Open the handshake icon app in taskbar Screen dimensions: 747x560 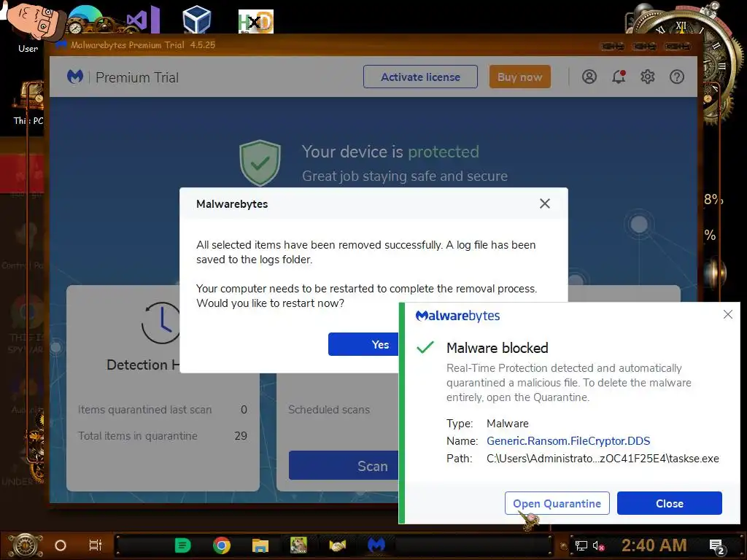(337, 545)
